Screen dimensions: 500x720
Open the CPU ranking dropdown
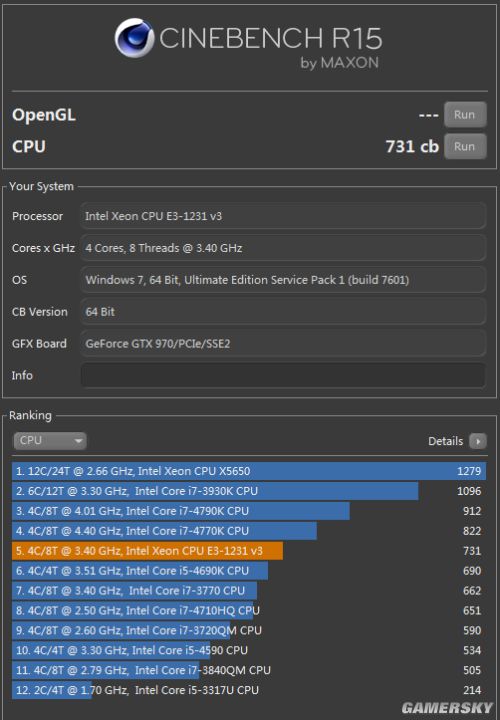click(x=50, y=441)
